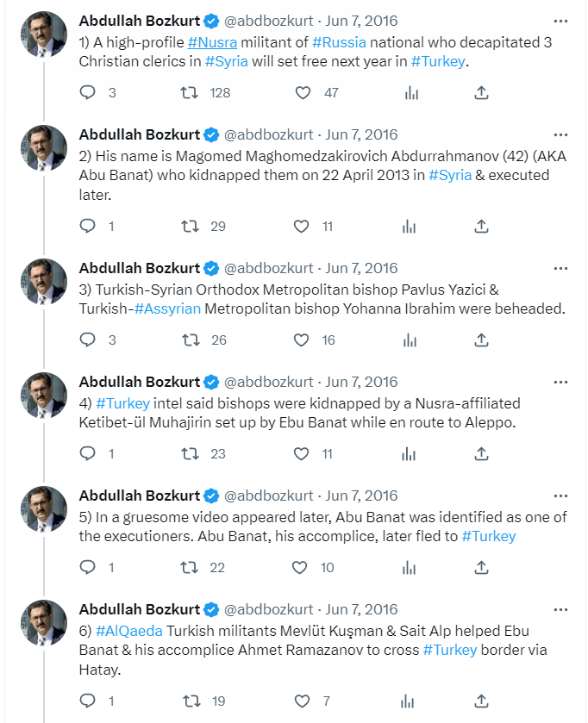The width and height of the screenshot is (588, 723).
Task: Open the #Nusra hashtag in first tweet
Action: pyautogui.click(x=212, y=41)
